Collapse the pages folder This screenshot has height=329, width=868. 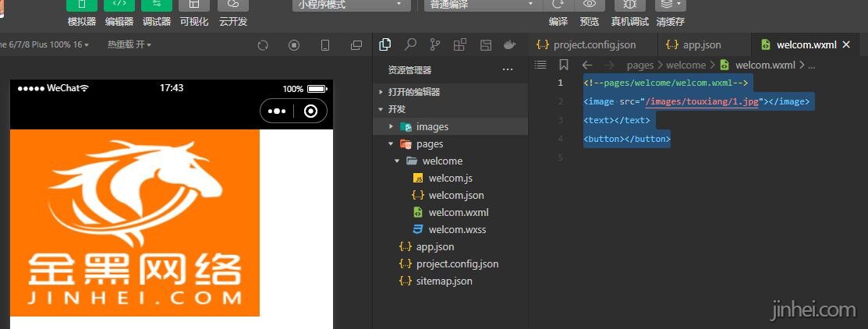[x=451, y=143]
